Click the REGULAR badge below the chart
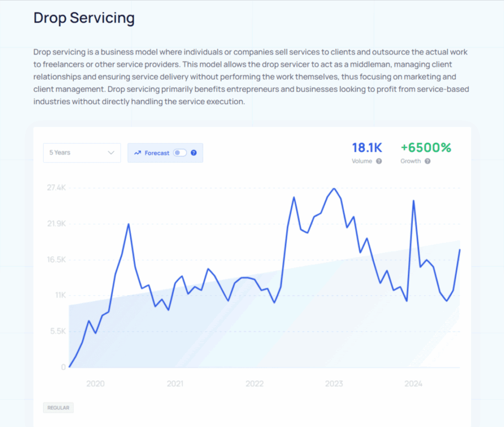This screenshot has width=504, height=427. (x=58, y=408)
